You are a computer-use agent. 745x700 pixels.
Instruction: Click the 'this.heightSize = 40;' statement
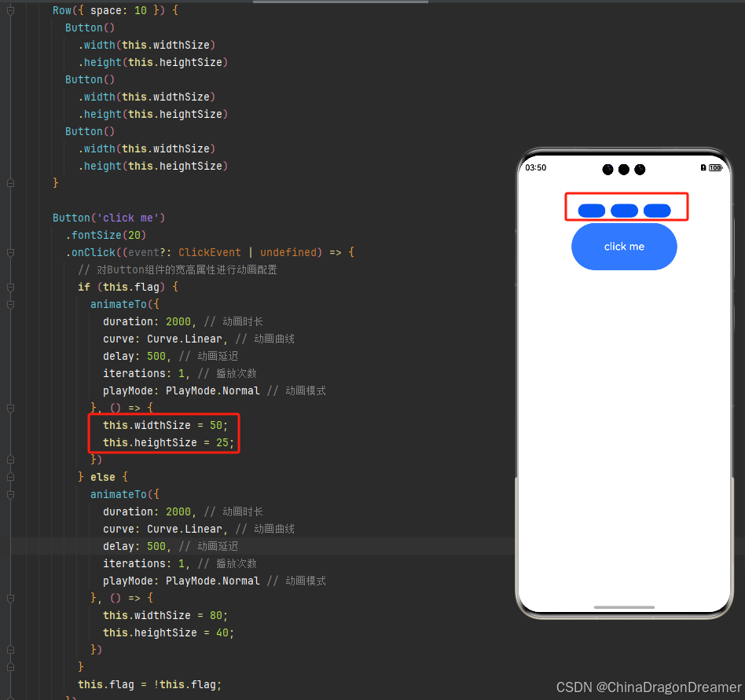(169, 632)
